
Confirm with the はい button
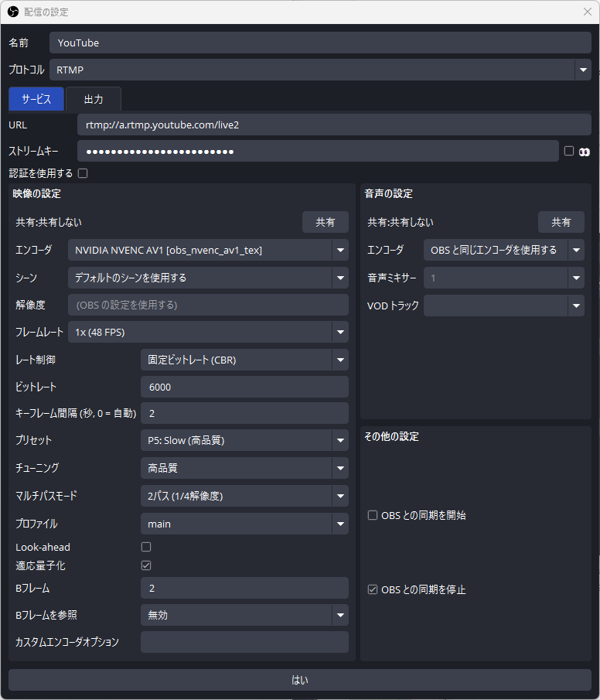click(300, 680)
